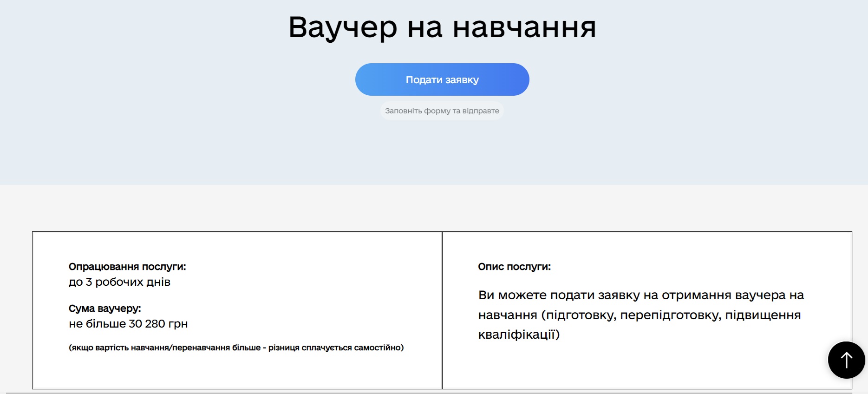Screen dimensions: 868x394
Task: Click the note about paying the difference yourself
Action: (x=236, y=348)
